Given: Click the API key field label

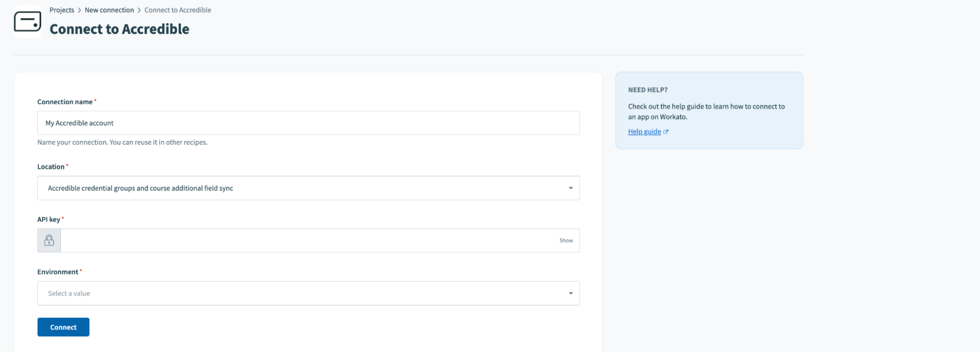Looking at the screenshot, I should (49, 219).
